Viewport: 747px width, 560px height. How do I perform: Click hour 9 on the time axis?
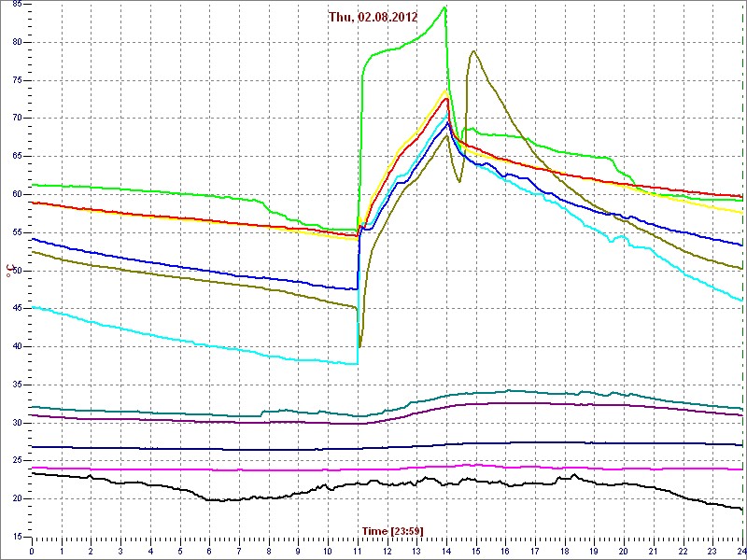pos(298,551)
